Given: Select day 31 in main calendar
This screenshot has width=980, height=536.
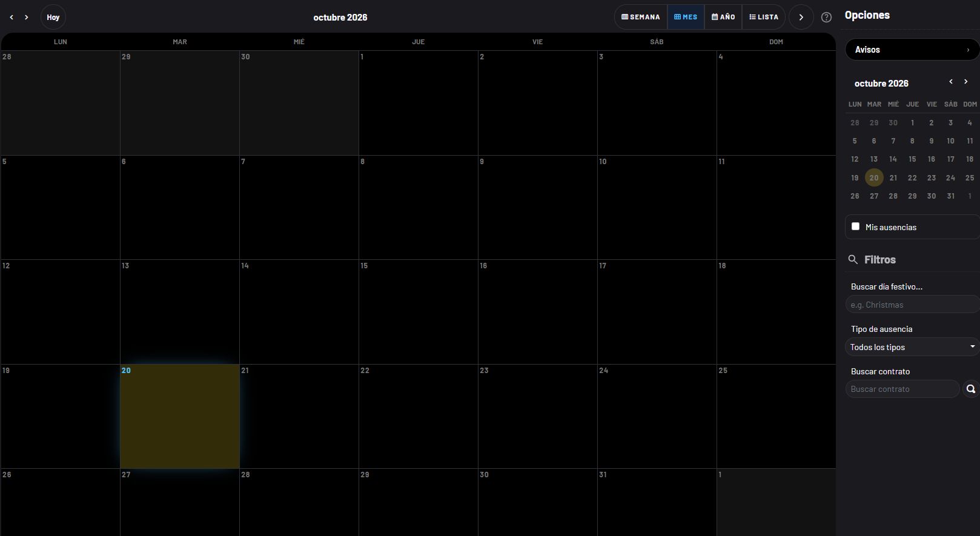Looking at the screenshot, I should 657,502.
